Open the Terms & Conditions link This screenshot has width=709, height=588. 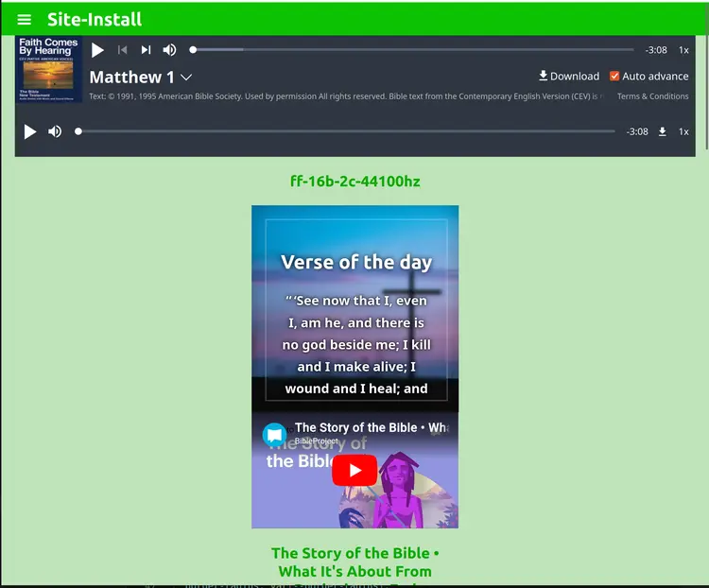[653, 96]
